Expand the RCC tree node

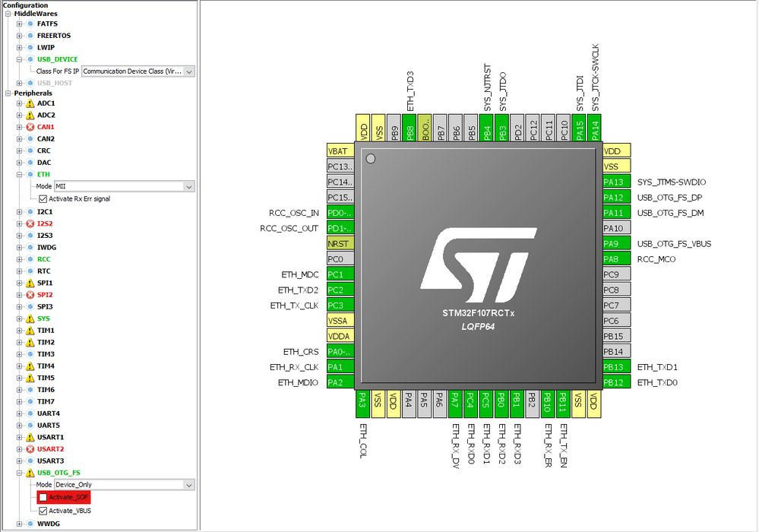tap(19, 259)
